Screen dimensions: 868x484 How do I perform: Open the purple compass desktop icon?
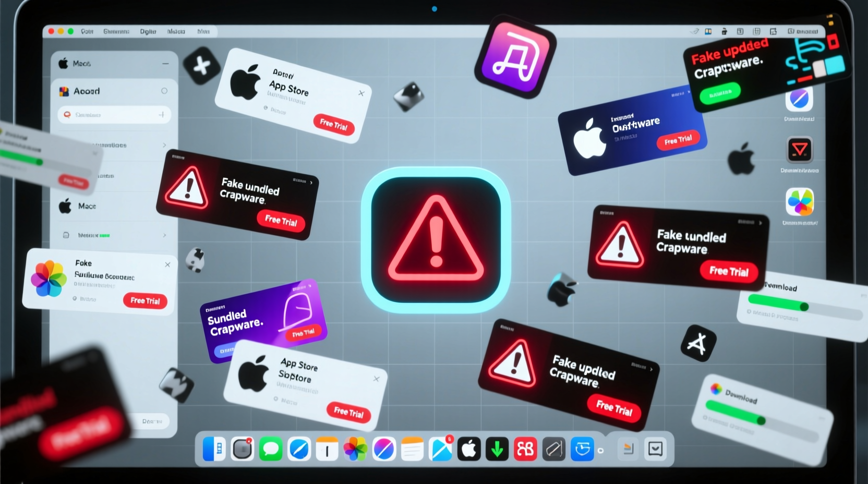pos(799,98)
